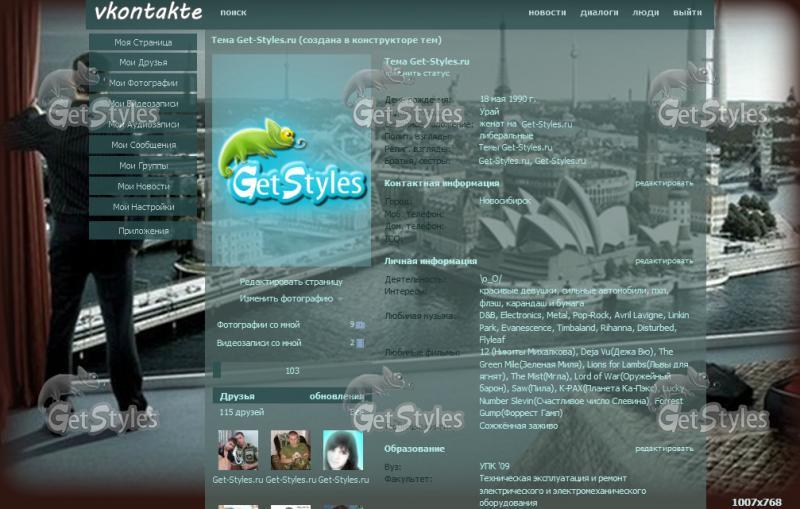Click the 'поиск' search link
800x509 pixels.
tap(233, 13)
